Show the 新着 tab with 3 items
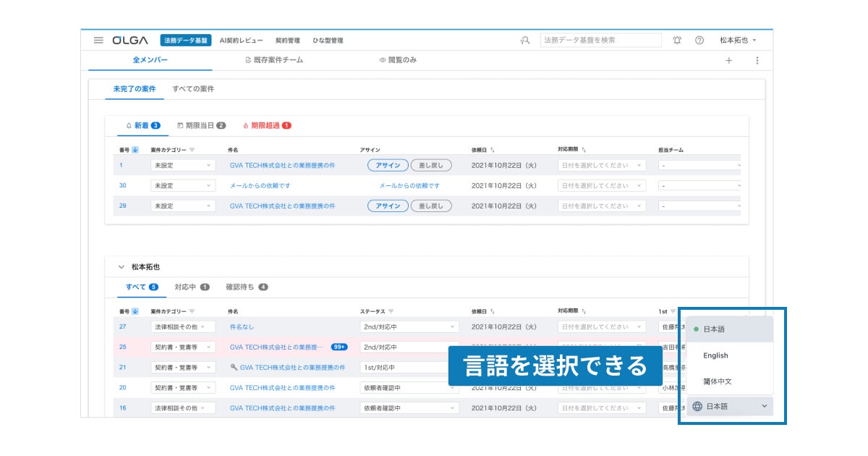This screenshot has height=456, width=868. [143, 125]
